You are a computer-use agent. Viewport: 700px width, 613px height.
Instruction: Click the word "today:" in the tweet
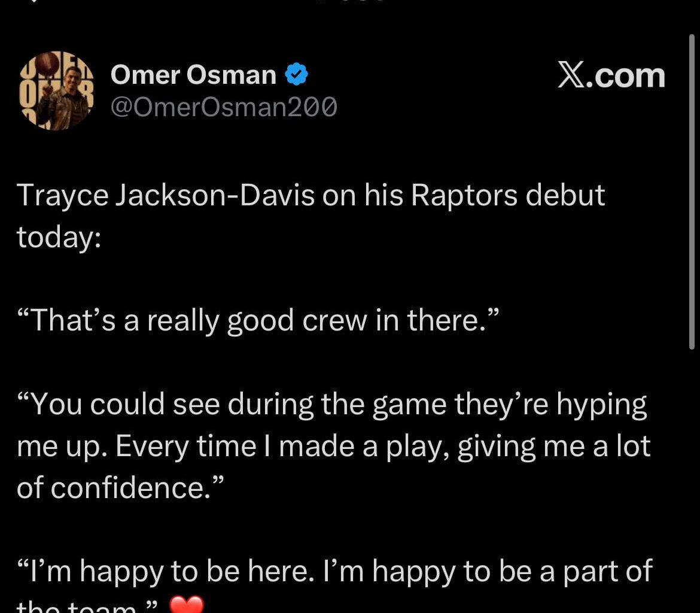tap(59, 238)
